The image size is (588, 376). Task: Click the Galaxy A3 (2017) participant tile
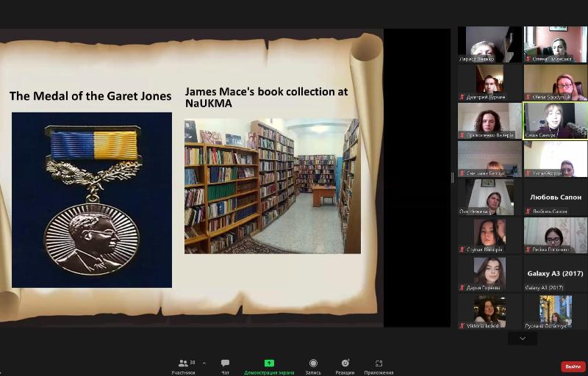point(555,273)
